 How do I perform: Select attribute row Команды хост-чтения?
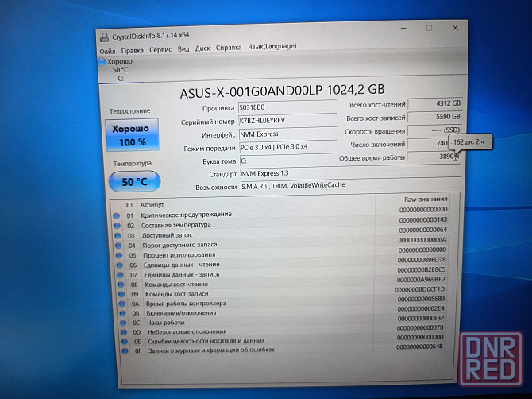click(283, 282)
